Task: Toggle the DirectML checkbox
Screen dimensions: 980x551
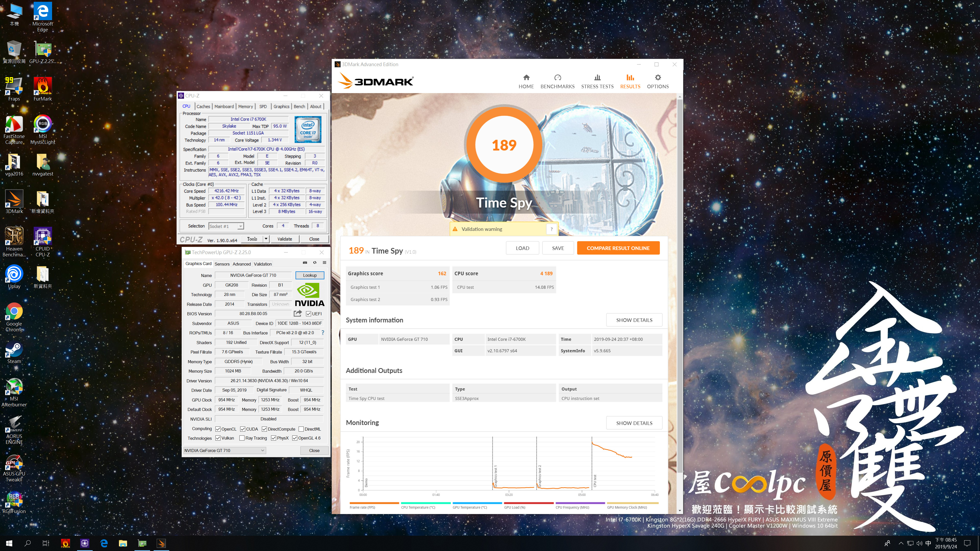Action: [x=301, y=429]
